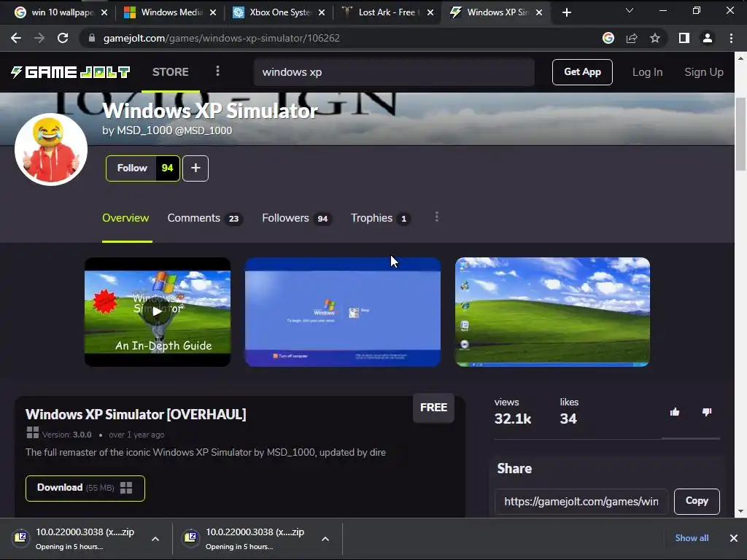Click the Get App button
The height and width of the screenshot is (560, 747).
[x=582, y=72]
